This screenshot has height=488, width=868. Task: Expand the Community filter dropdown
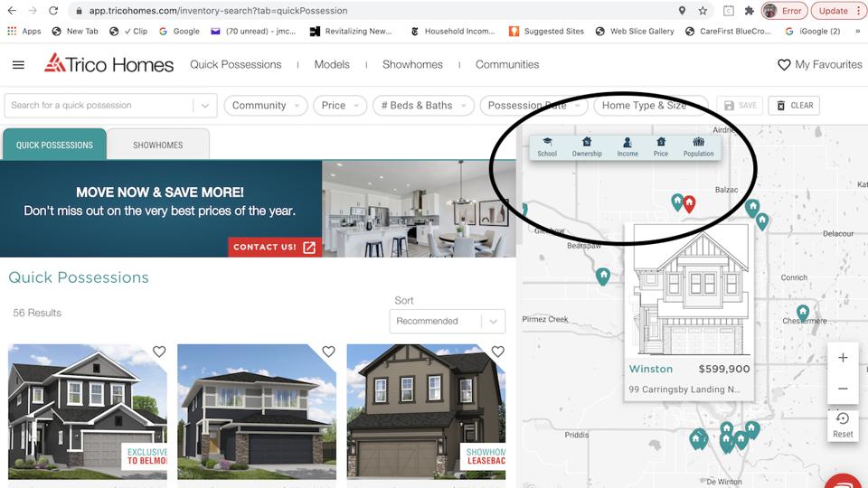click(x=265, y=106)
